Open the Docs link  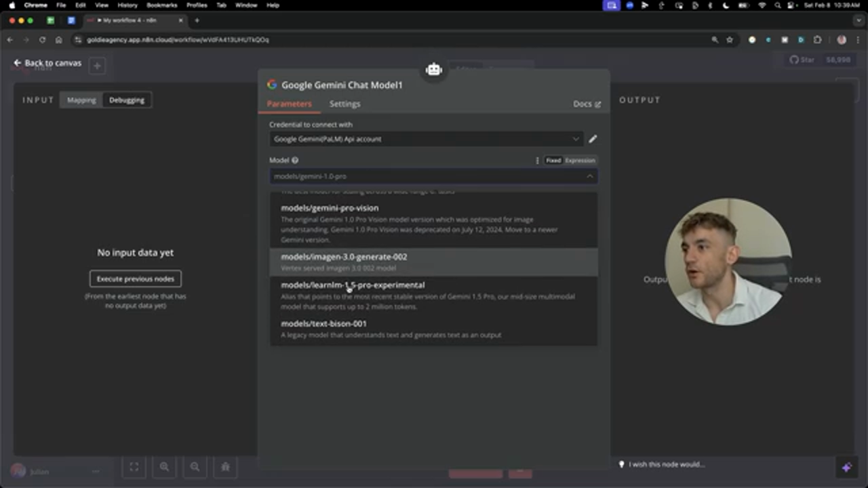pyautogui.click(x=587, y=104)
